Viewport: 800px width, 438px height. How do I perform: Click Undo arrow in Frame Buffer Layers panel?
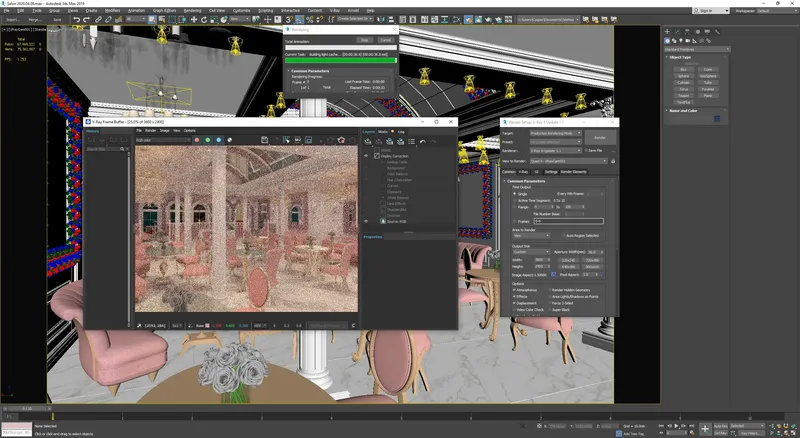(422, 141)
